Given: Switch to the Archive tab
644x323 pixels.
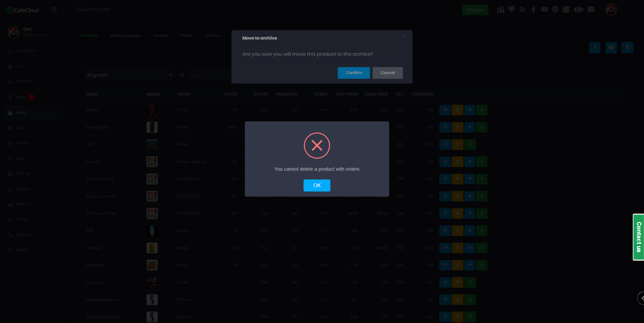Looking at the screenshot, I should 212,36.
